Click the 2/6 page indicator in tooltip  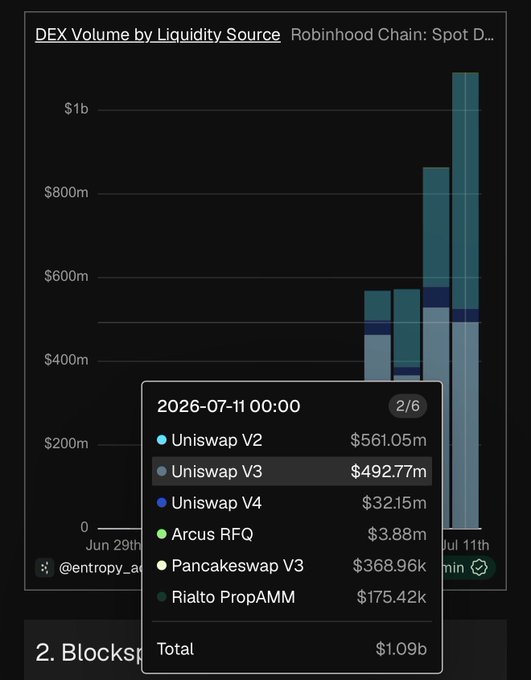tap(408, 406)
